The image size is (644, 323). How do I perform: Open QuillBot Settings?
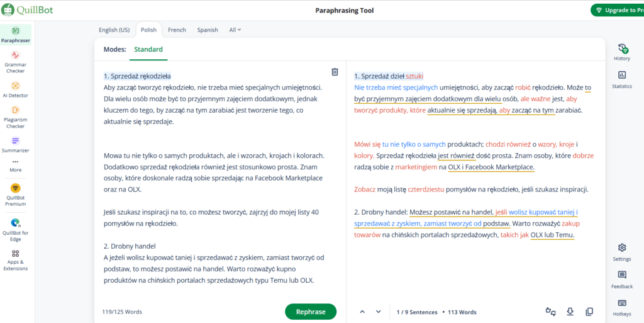(621, 251)
